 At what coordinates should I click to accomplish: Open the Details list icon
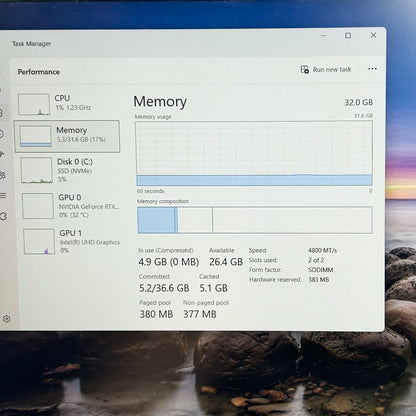[x=3, y=196]
